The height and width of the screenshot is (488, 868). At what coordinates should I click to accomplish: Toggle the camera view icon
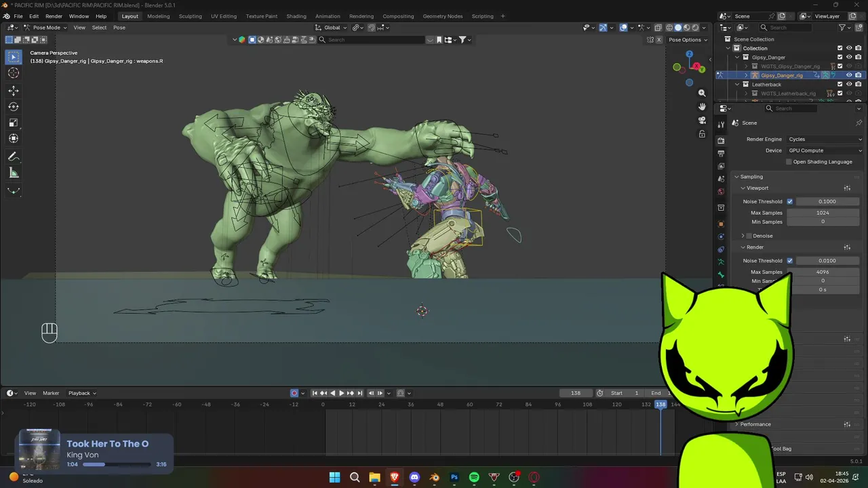click(x=702, y=120)
